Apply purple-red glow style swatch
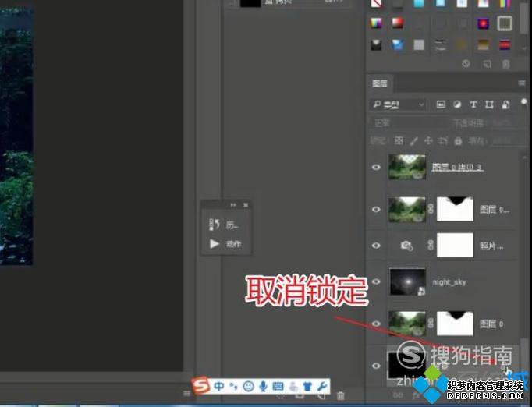The width and height of the screenshot is (532, 407). (483, 23)
